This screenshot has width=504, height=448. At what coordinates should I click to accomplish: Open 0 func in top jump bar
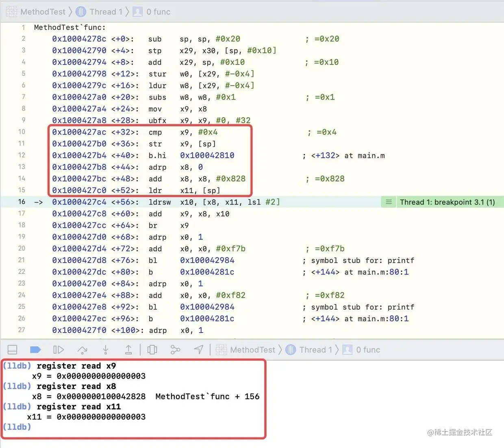159,12
